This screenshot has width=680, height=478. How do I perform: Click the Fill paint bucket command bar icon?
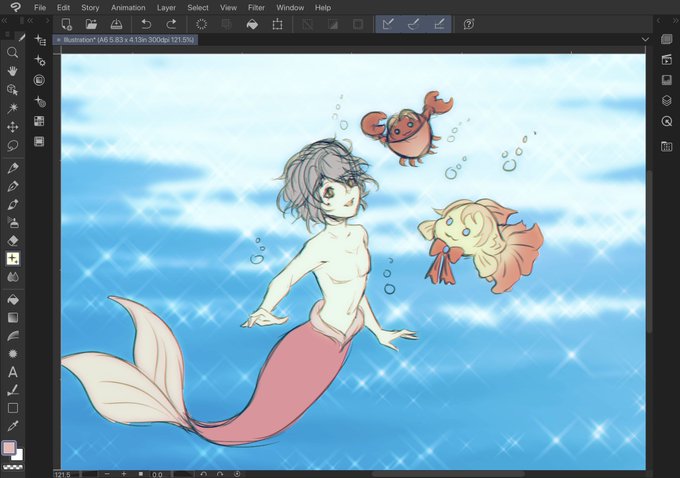coord(252,24)
